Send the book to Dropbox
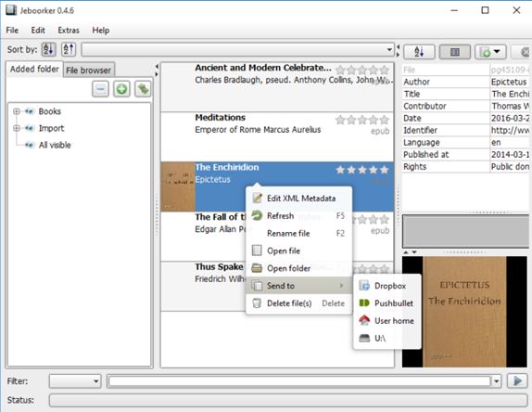532x412 pixels. click(x=387, y=286)
